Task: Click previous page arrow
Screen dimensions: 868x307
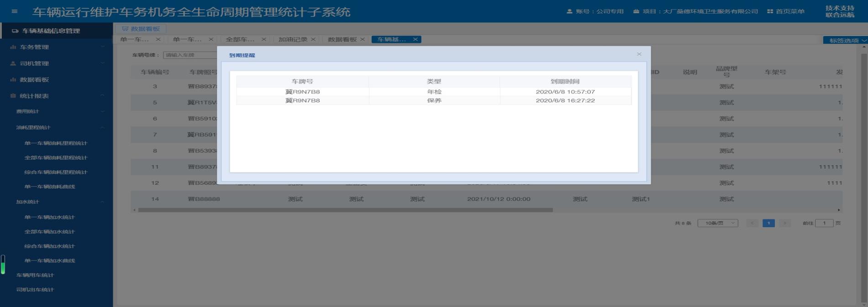Action: tap(752, 223)
